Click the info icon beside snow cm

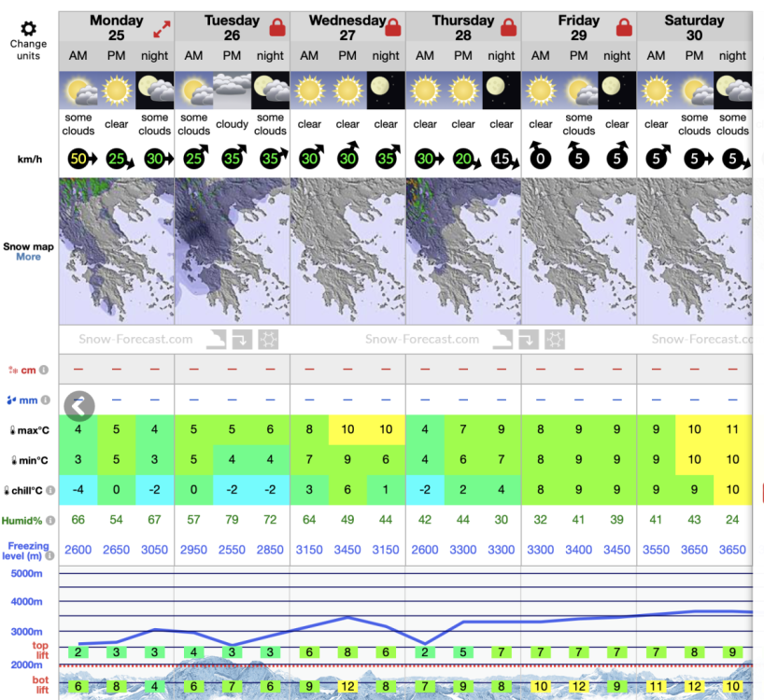[x=45, y=370]
